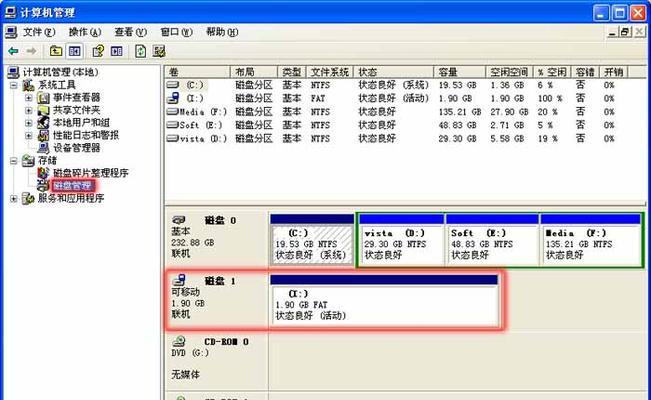Click the 计算机管理 title bar icon

[x=10, y=12]
